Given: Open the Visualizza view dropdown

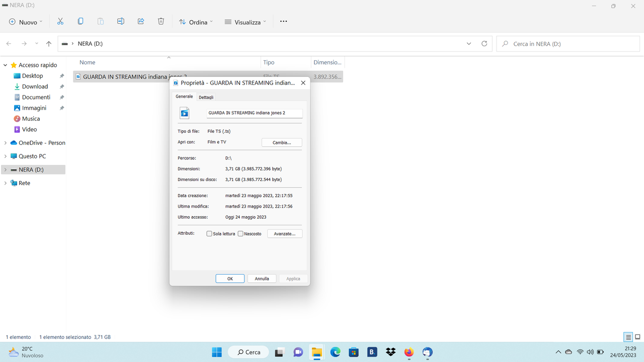Looking at the screenshot, I should pos(246,22).
